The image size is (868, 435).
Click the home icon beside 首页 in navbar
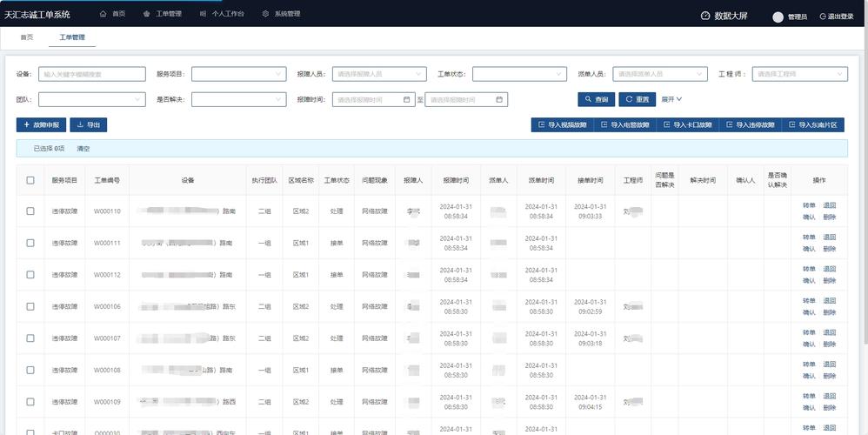pyautogui.click(x=103, y=14)
